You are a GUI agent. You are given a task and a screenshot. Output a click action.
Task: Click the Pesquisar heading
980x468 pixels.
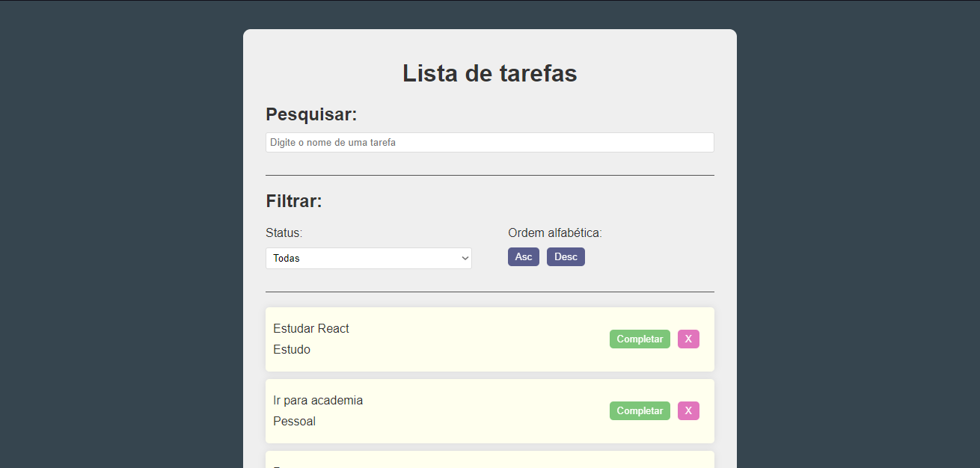pyautogui.click(x=311, y=114)
